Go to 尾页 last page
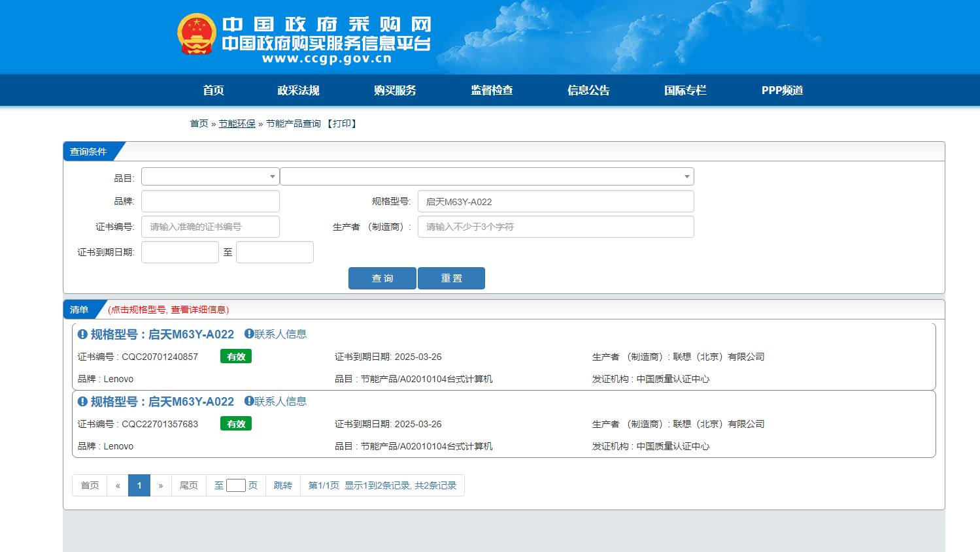This screenshot has height=552, width=980. 189,485
